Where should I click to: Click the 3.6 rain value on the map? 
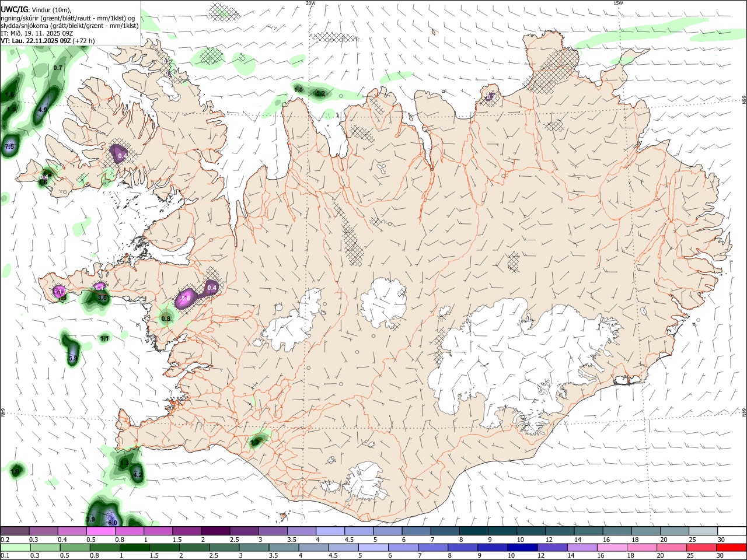coord(103,298)
